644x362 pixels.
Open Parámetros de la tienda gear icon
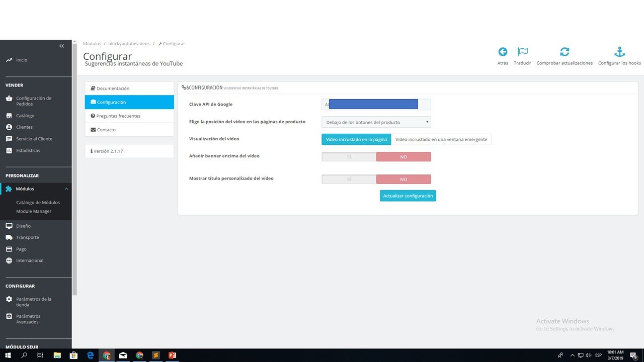coord(9,299)
